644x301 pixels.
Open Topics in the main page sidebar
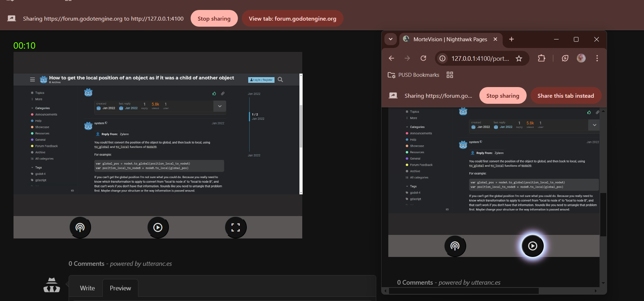[38, 93]
